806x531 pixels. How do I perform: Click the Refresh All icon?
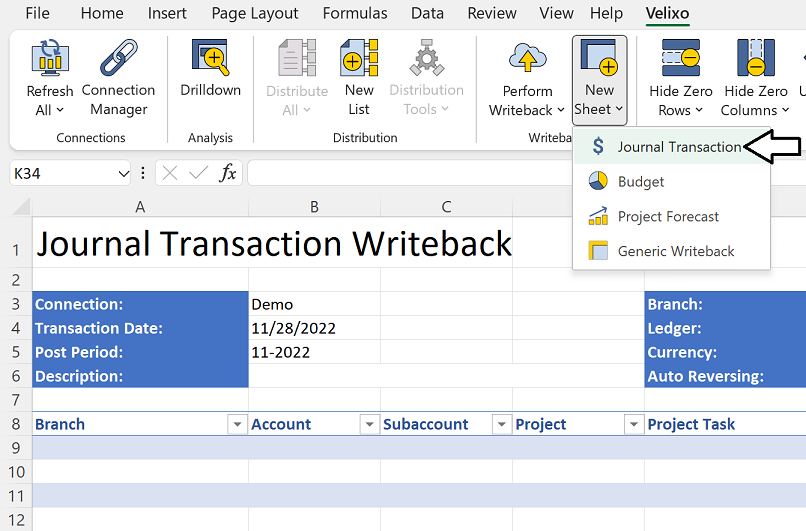pyautogui.click(x=50, y=58)
